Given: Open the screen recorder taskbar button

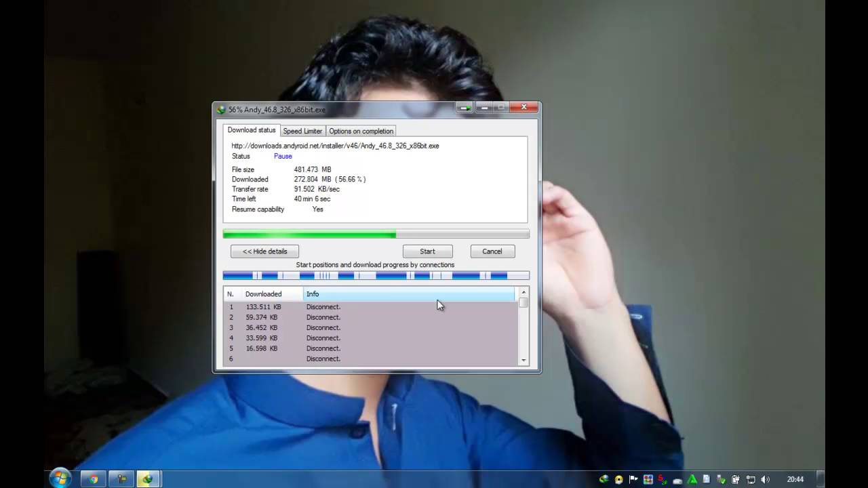Looking at the screenshot, I should tap(121, 479).
